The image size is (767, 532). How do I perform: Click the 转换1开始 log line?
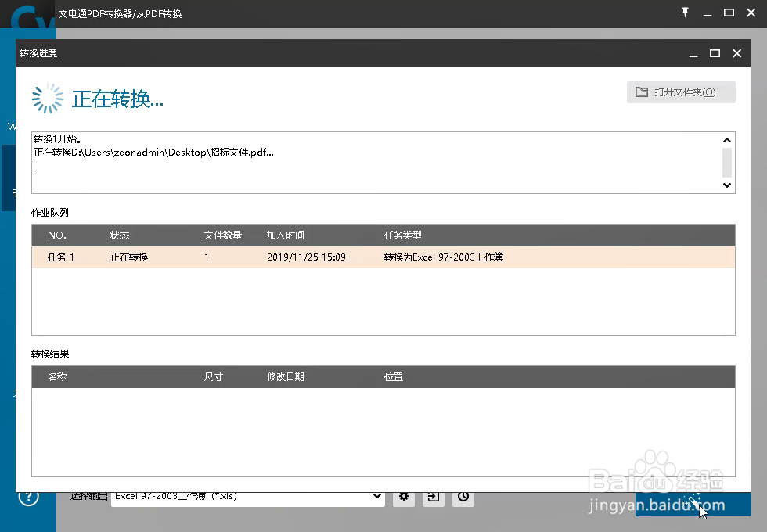tap(57, 139)
